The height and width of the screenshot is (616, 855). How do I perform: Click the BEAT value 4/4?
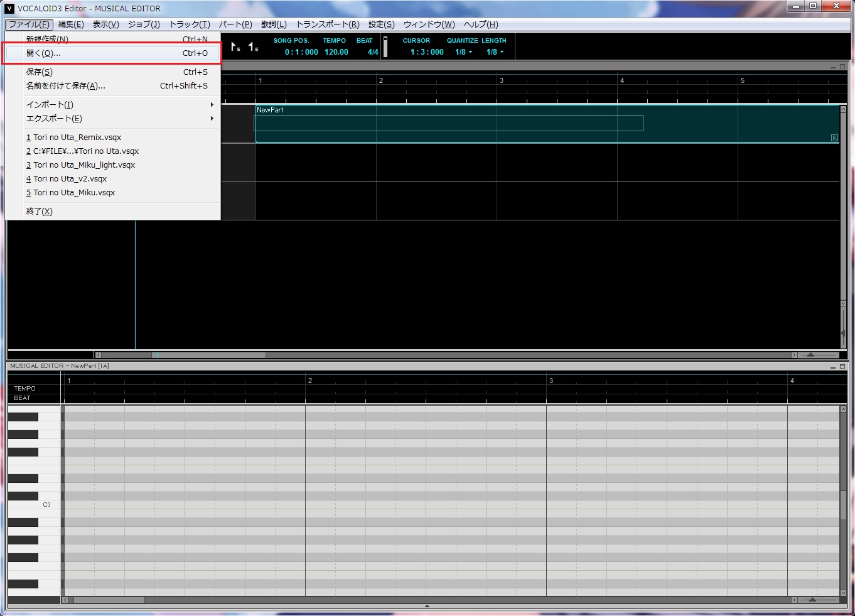click(373, 52)
